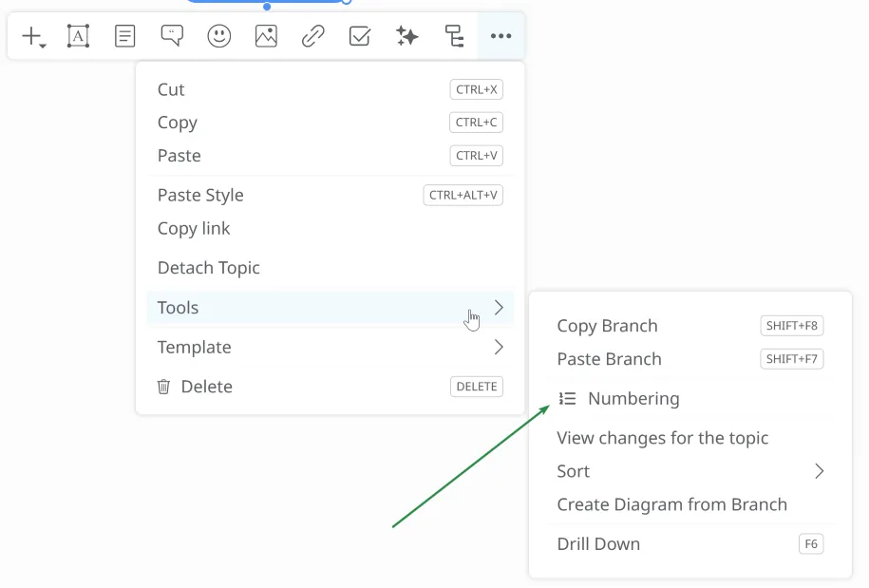Image resolution: width=869 pixels, height=588 pixels.
Task: Click the comment speech bubble icon
Action: (172, 37)
